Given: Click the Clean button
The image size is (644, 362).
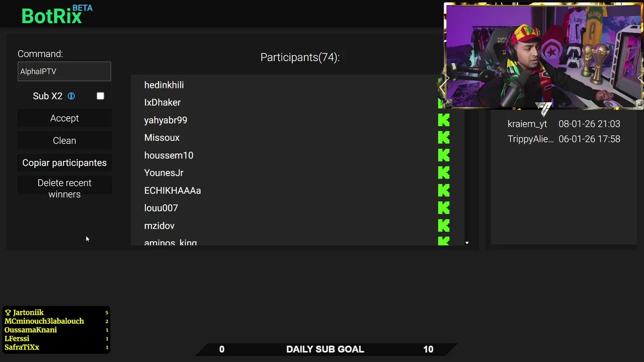Looking at the screenshot, I should 64,141.
